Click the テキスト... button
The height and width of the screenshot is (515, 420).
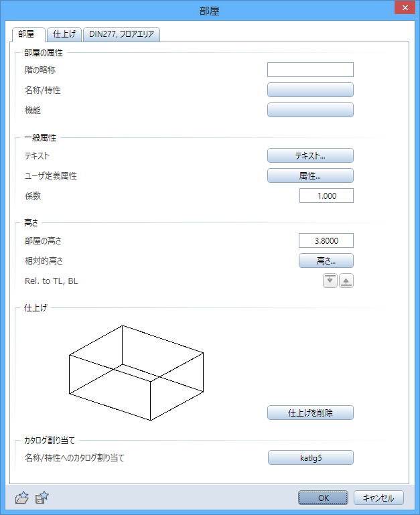310,155
